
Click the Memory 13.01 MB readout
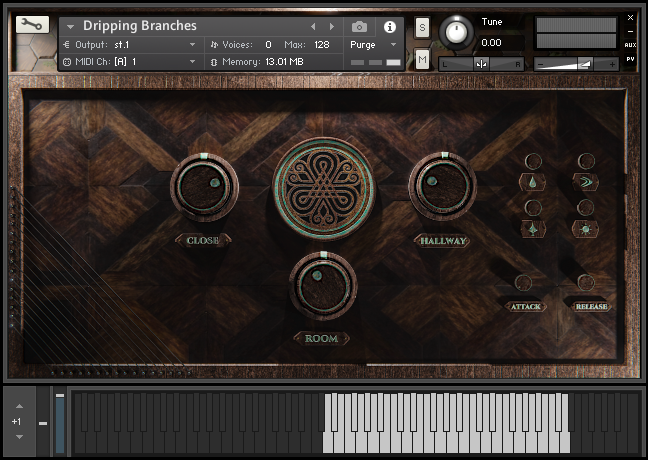(x=284, y=62)
